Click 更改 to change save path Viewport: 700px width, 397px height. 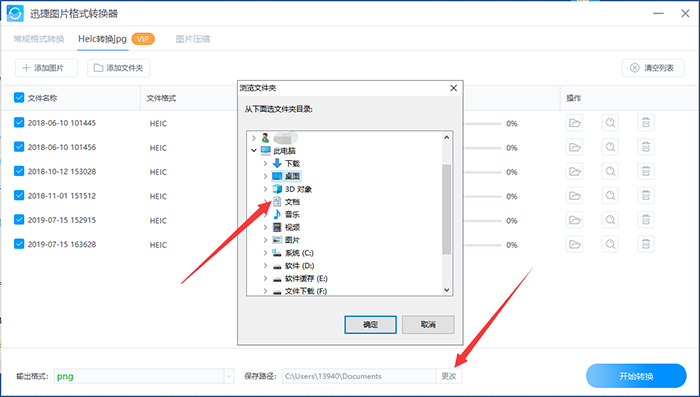(449, 376)
